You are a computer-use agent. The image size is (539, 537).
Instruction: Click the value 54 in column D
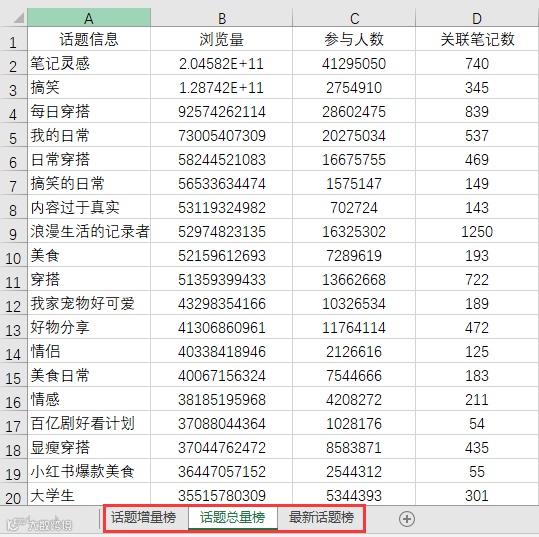pyautogui.click(x=477, y=424)
